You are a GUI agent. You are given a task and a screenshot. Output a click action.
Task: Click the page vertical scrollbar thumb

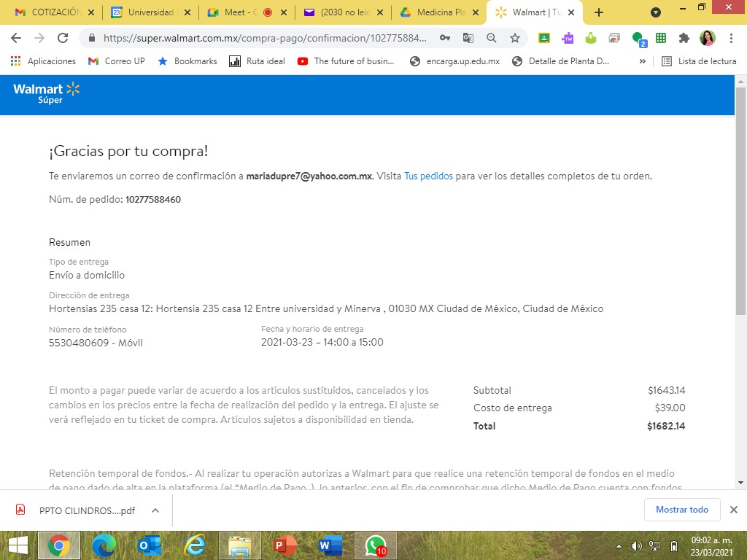pyautogui.click(x=740, y=201)
